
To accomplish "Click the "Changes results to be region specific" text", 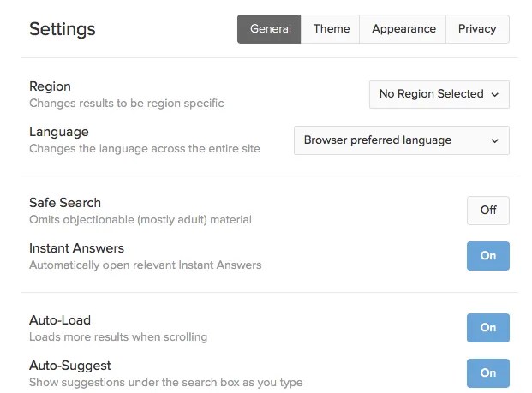I will point(127,104).
